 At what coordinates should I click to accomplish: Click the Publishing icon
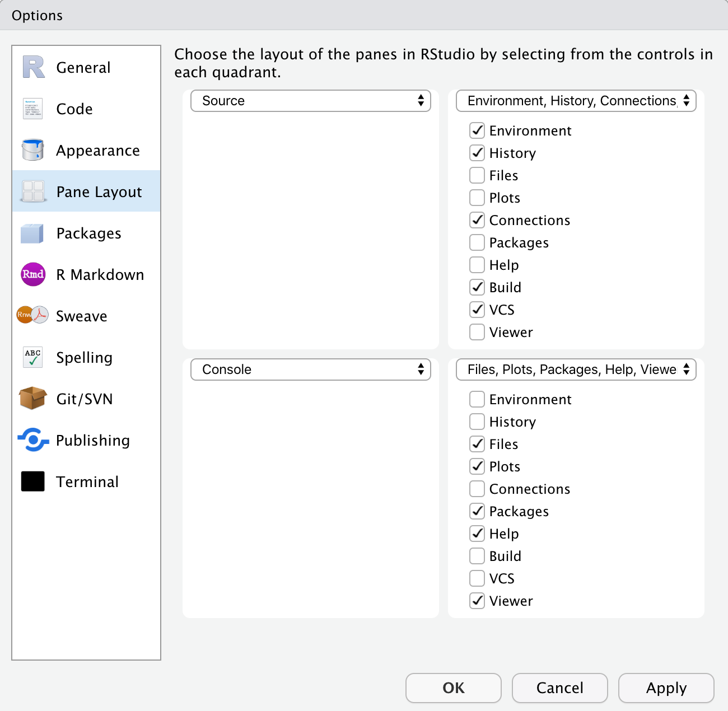32,441
